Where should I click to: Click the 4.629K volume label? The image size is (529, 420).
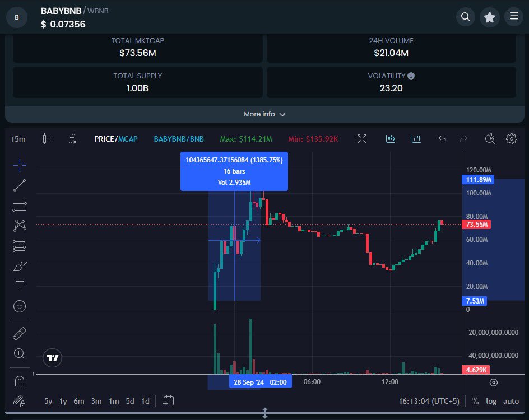coord(476,370)
